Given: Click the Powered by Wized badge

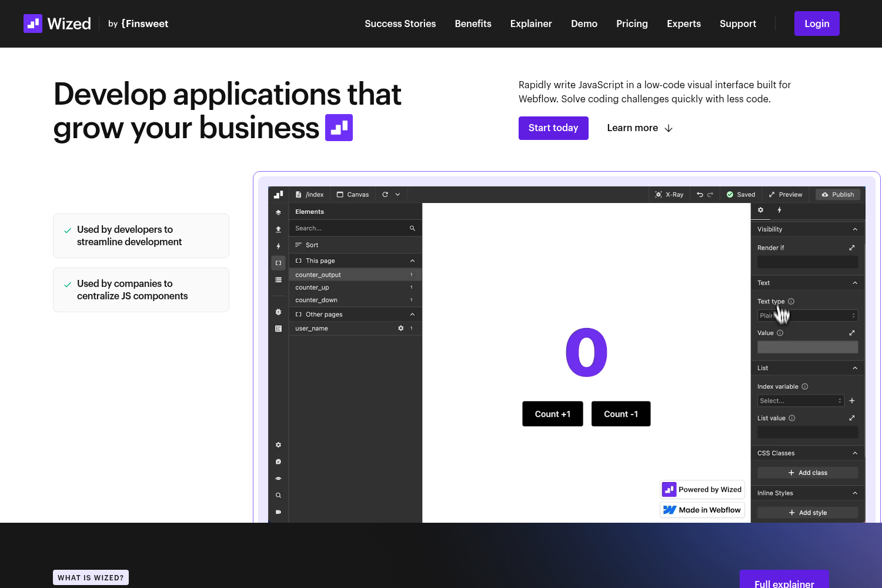Looking at the screenshot, I should (702, 489).
